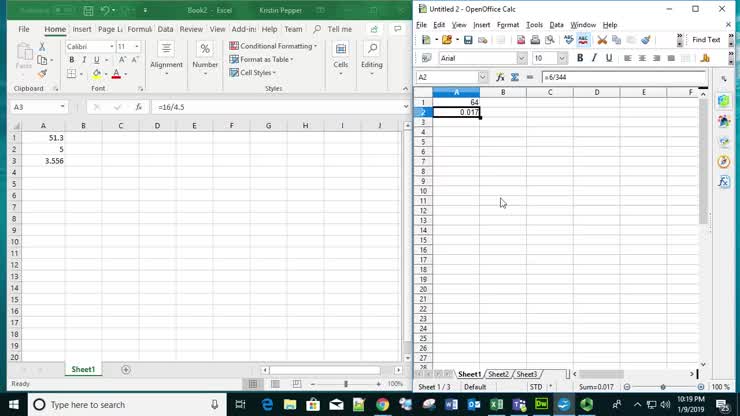Click the Excel red Font Color swatch
The image size is (740, 416).
click(x=116, y=74)
